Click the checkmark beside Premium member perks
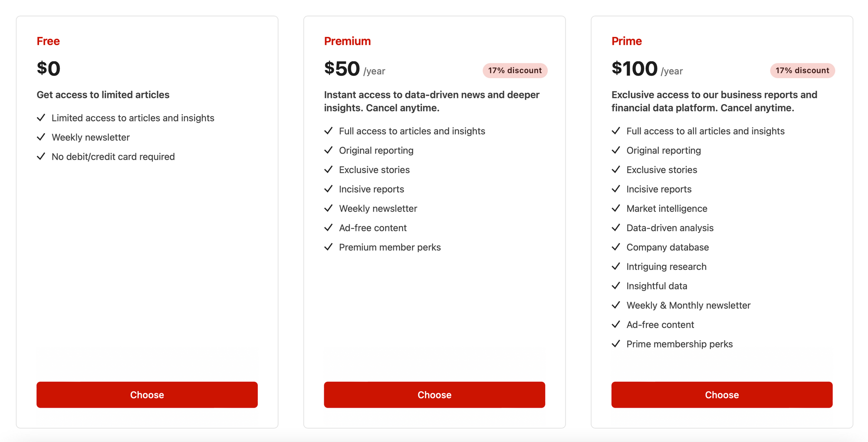Viewport: 868px width, 442px height. point(329,247)
